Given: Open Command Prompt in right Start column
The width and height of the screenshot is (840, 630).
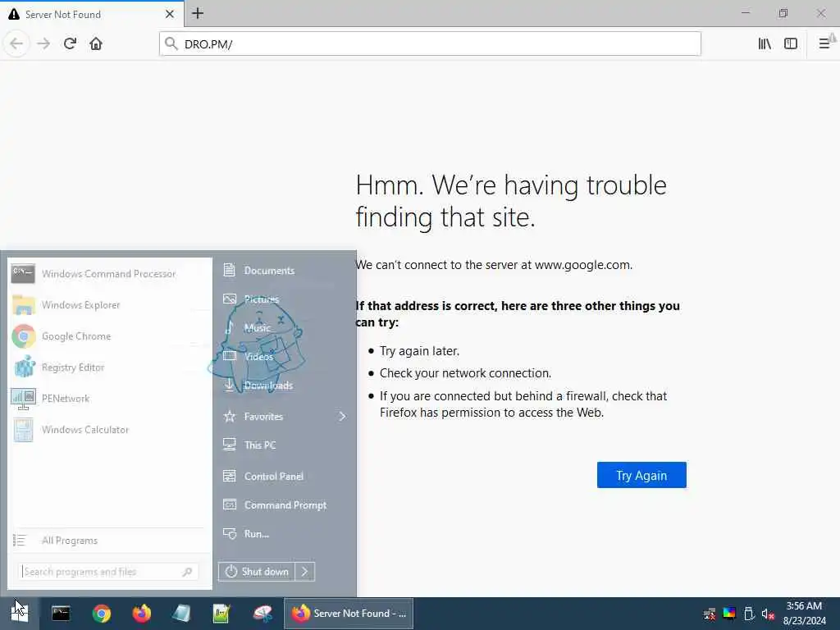Looking at the screenshot, I should [284, 505].
